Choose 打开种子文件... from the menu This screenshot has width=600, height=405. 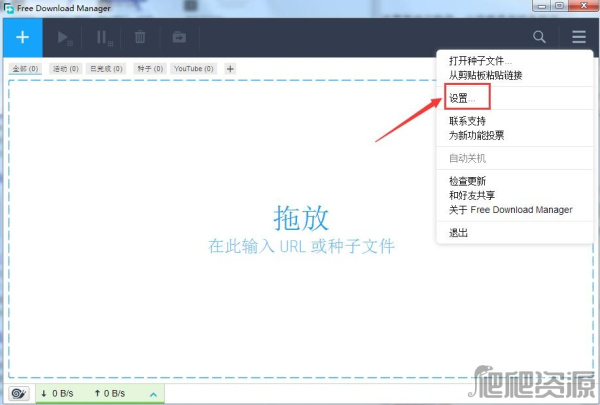(480, 61)
